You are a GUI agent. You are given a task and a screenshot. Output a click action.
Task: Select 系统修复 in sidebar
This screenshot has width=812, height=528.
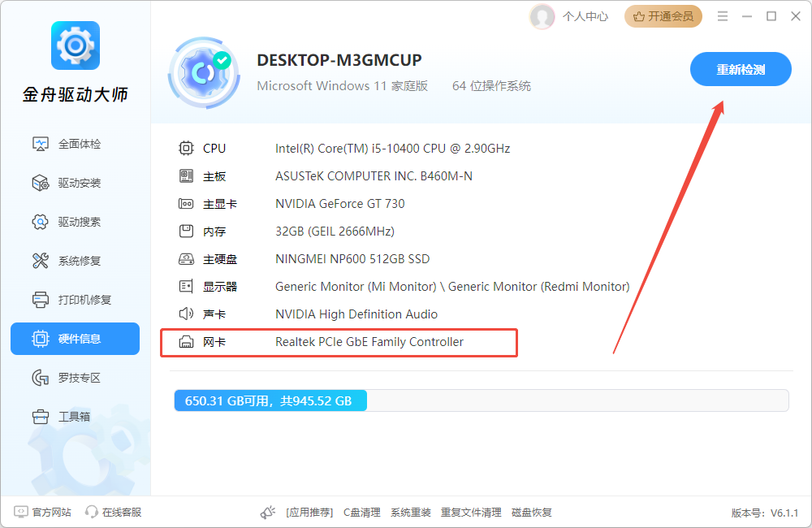pos(75,261)
